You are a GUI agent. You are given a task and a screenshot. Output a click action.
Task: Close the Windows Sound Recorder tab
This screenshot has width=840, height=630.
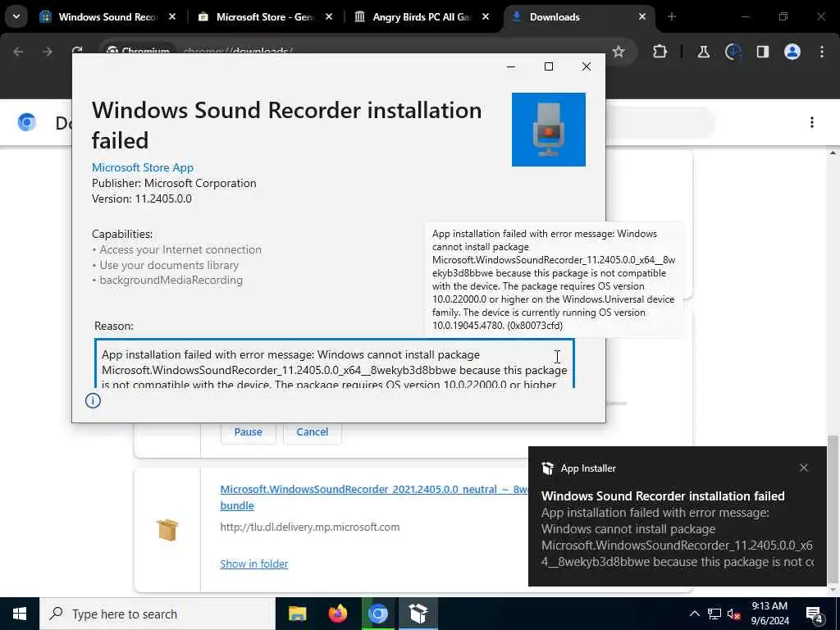(172, 17)
